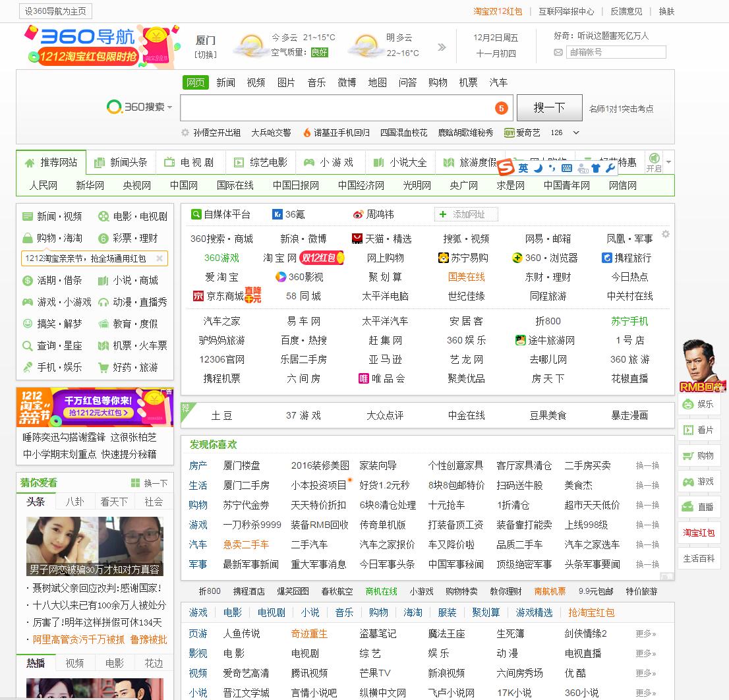Open 携程旅行 site link
Screen dimensions: 729x700
[x=626, y=258]
